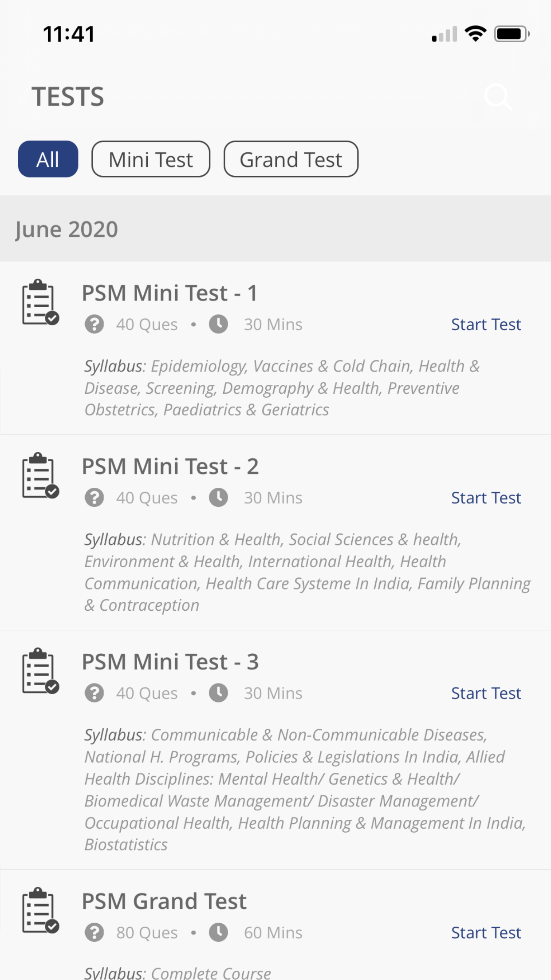This screenshot has width=551, height=980.
Task: Open PSM Mini Test - 1 title
Action: point(169,293)
